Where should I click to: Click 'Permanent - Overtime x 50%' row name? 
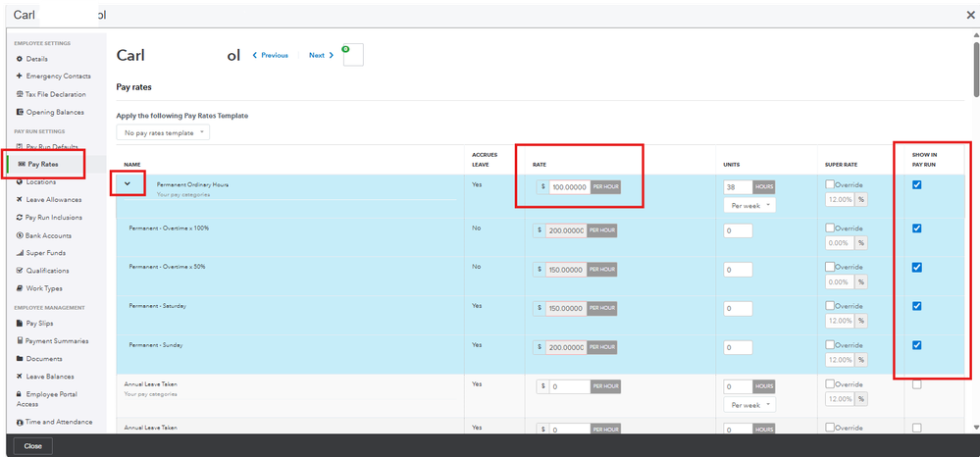point(167,267)
